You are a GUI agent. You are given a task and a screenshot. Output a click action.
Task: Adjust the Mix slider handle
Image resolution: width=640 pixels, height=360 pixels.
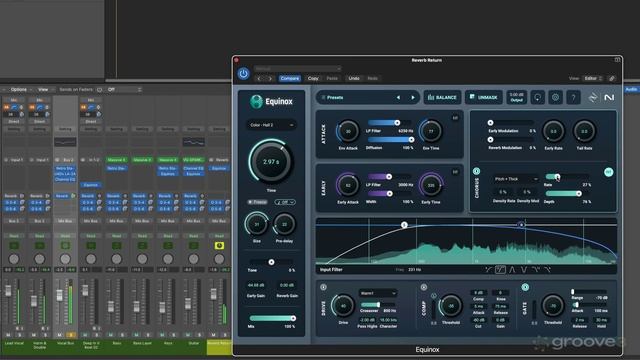coord(293,318)
